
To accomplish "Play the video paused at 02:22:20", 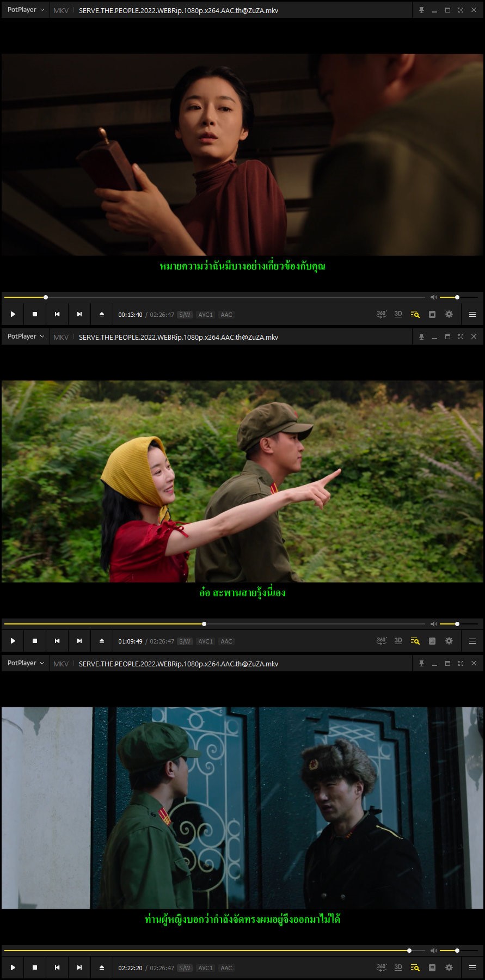I will click(13, 967).
